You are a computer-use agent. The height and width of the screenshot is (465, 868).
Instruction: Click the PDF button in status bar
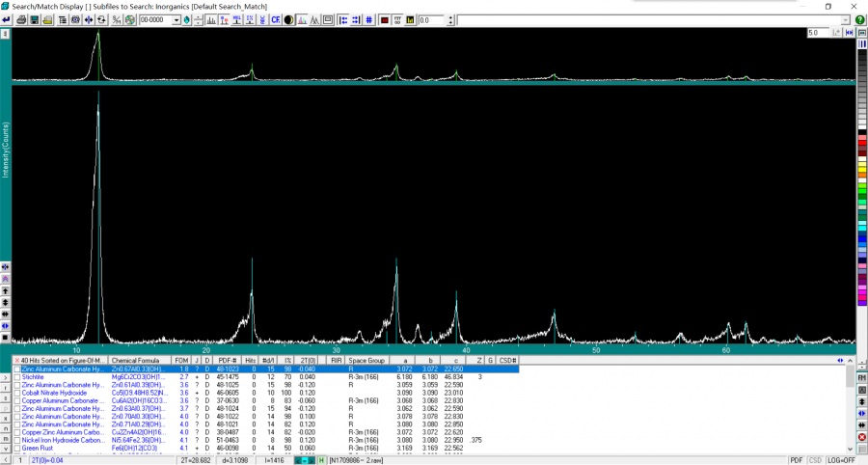pos(796,460)
